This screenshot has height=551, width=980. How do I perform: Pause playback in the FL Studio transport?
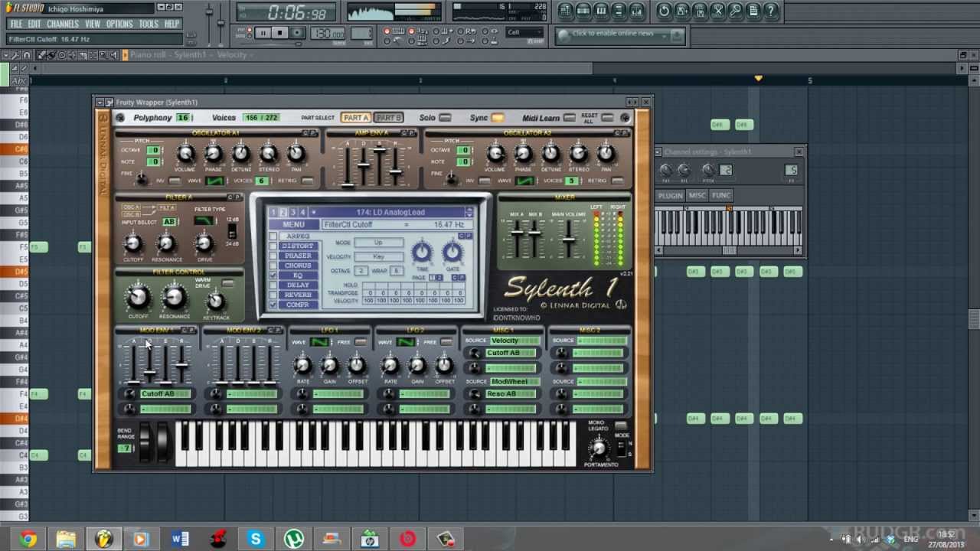(263, 33)
